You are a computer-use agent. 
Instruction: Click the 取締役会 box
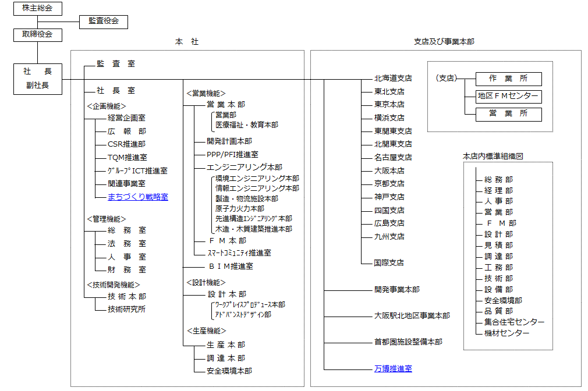pyautogui.click(x=37, y=35)
